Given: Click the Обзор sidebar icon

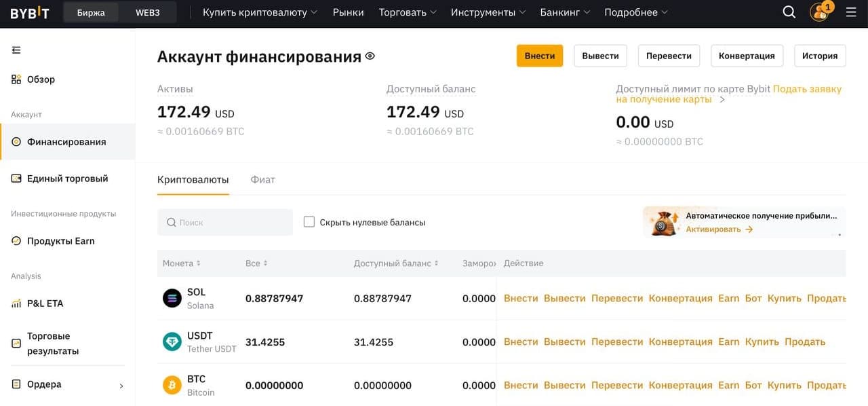Looking at the screenshot, I should [16, 79].
